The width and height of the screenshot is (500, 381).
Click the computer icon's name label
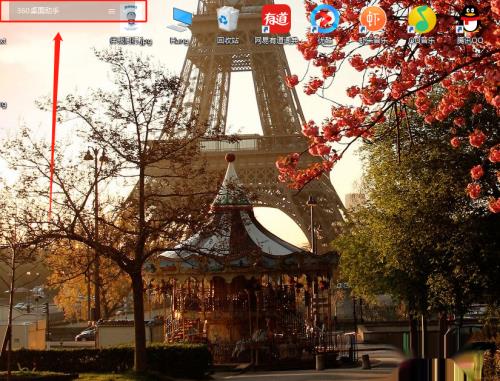[x=179, y=41]
